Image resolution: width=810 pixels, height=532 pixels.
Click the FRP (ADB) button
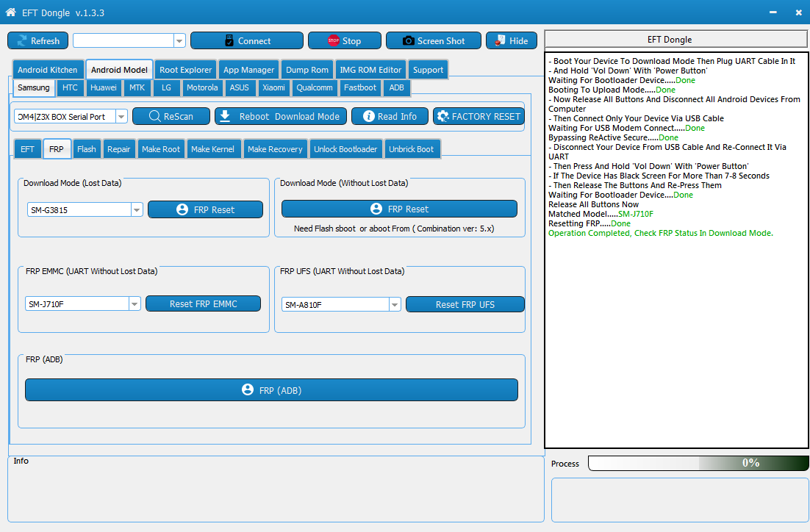click(x=271, y=390)
